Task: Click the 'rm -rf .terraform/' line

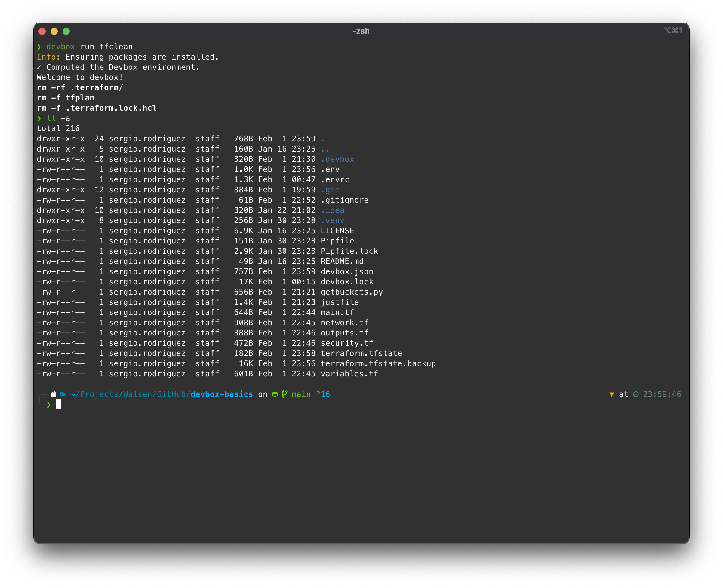Action: (80, 88)
